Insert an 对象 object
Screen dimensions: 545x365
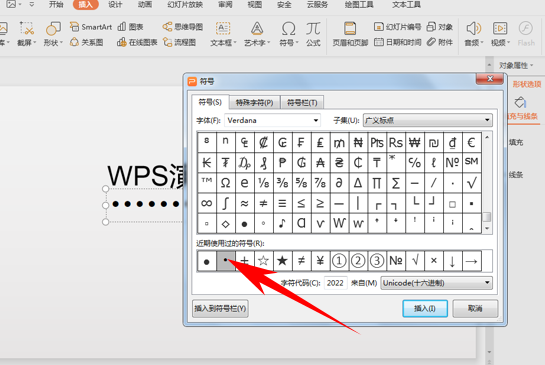point(440,27)
